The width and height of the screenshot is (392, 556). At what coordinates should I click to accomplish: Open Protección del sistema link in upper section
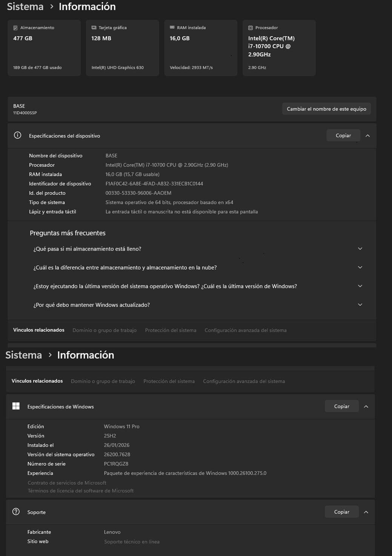[x=171, y=330]
